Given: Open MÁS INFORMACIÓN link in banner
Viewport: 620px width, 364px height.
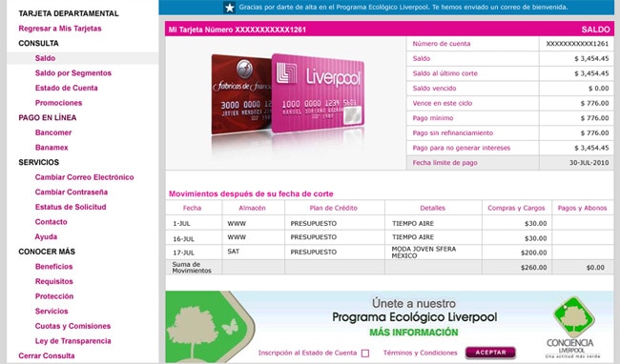Looking at the screenshot, I should (x=414, y=333).
